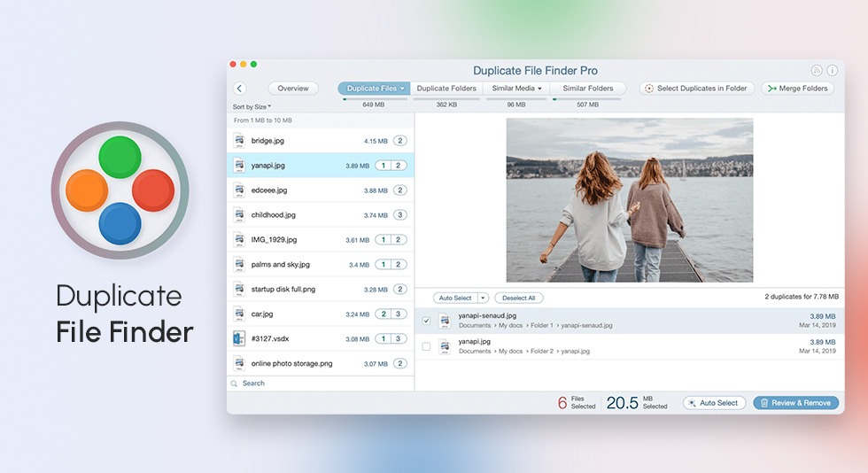Click the count badge for online photo storage.png
868x473 pixels.
400,363
